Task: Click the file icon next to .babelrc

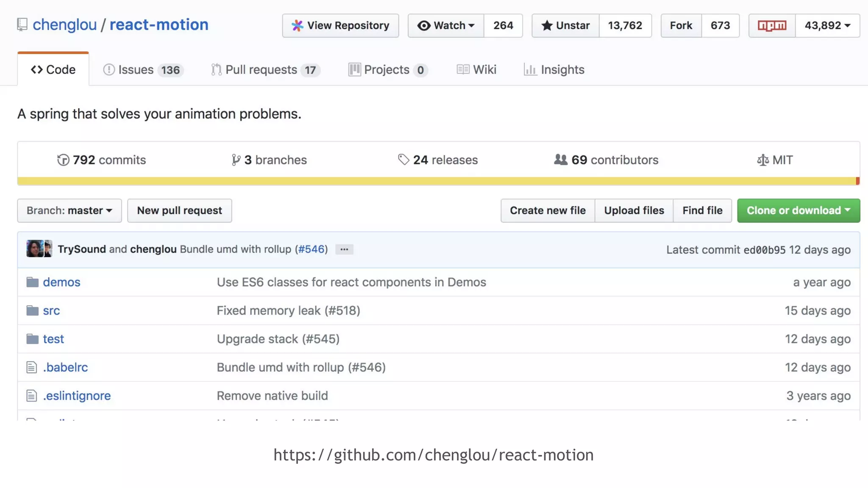Action: (x=31, y=367)
